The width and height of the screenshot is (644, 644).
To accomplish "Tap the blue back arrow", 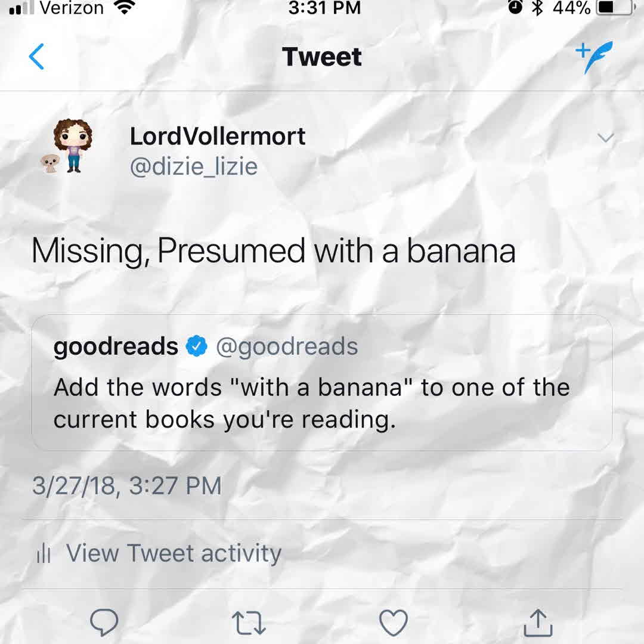I will pos(36,57).
